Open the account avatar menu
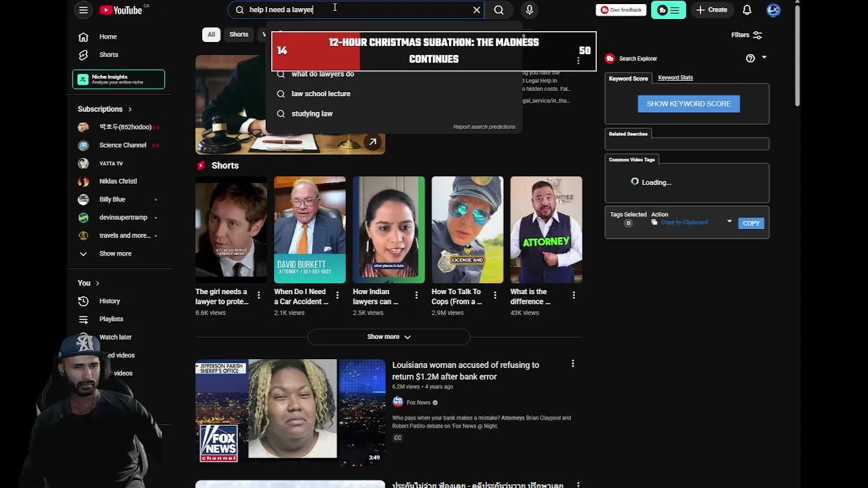868x488 pixels. 774,9
